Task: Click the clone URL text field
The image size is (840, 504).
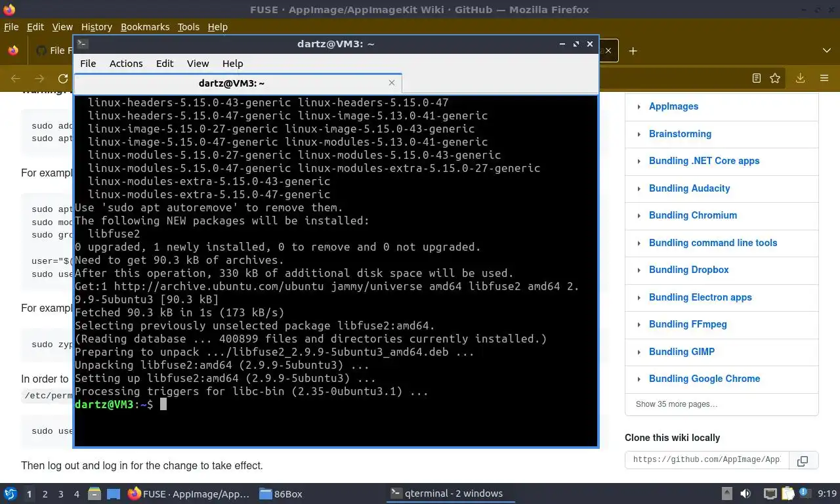Action: 707,460
